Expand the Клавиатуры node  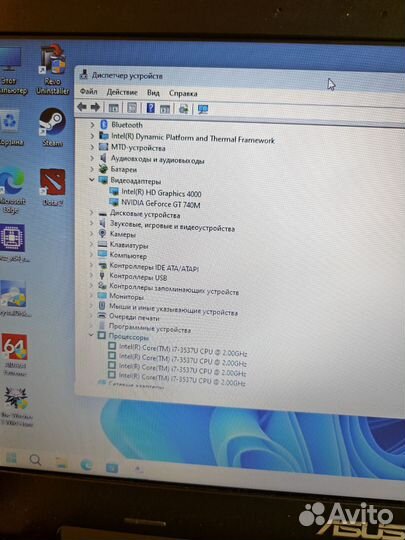91,244
